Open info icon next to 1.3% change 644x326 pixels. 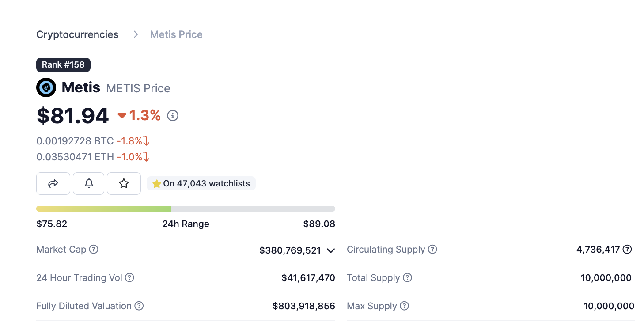click(173, 116)
